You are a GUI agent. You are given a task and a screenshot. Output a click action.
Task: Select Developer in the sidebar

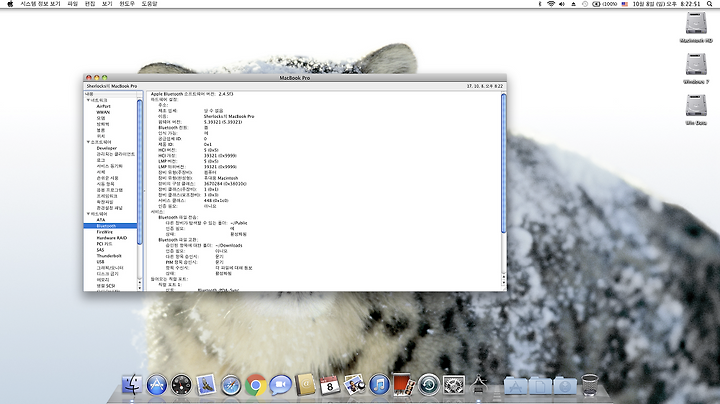tap(107, 148)
